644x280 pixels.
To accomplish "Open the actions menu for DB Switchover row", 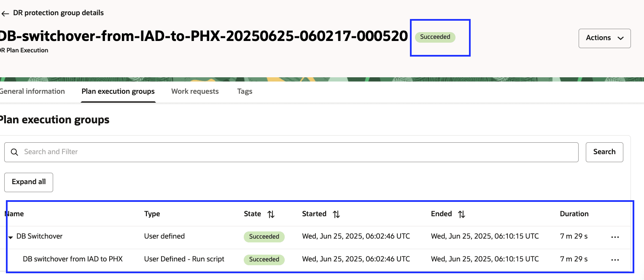I will coord(615,237).
